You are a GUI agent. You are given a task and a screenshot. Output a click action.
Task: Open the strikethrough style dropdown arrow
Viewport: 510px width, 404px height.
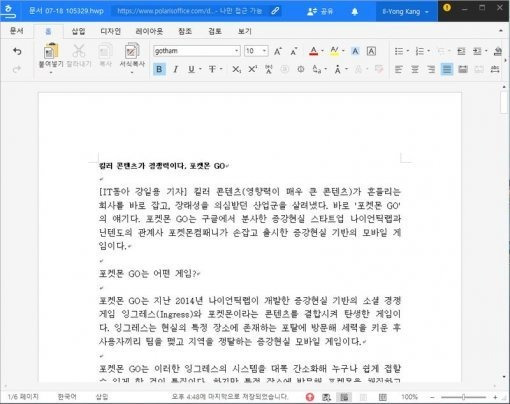221,69
